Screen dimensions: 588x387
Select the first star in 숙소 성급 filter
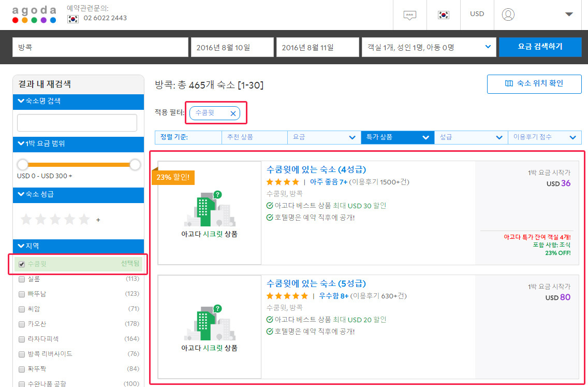[26, 219]
